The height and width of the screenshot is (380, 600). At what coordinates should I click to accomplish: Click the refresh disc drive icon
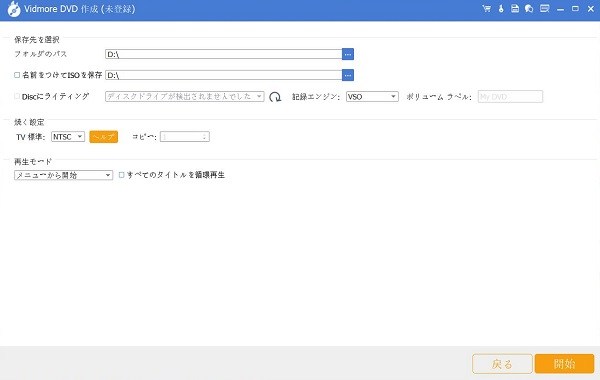275,97
